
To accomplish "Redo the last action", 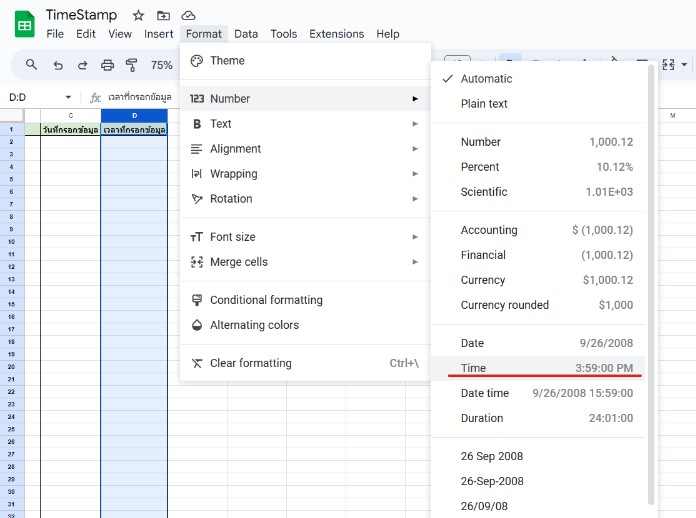I will (83, 65).
